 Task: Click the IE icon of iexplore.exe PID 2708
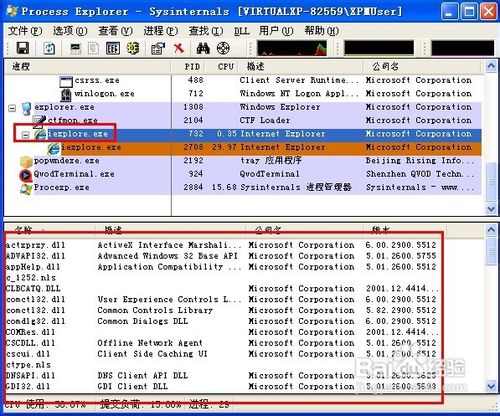[54, 148]
